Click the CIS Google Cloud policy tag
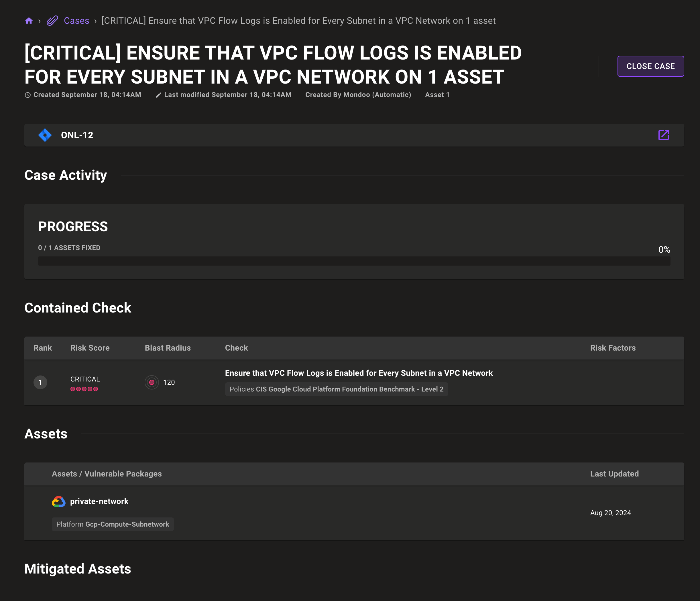The height and width of the screenshot is (601, 700). pyautogui.click(x=336, y=389)
